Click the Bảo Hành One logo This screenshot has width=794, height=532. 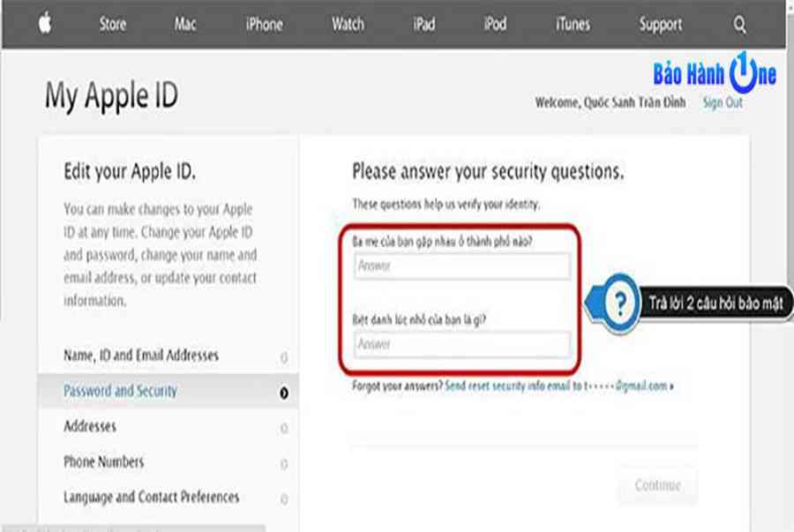pos(715,73)
